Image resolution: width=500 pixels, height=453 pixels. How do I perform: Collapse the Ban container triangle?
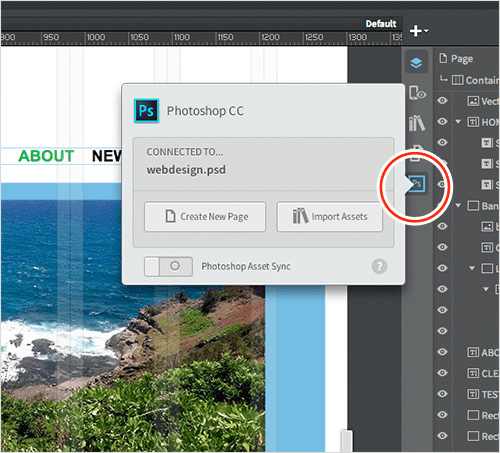pos(458,205)
